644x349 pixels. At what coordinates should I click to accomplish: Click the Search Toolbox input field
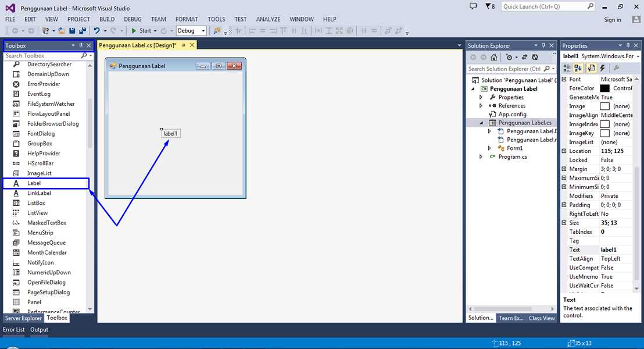pyautogui.click(x=42, y=55)
